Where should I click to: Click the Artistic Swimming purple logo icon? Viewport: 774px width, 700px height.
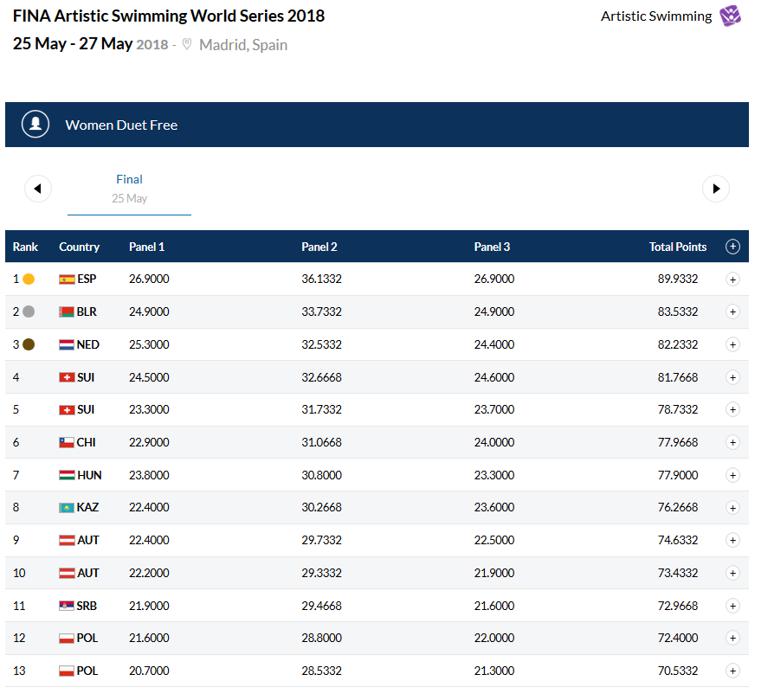(730, 16)
